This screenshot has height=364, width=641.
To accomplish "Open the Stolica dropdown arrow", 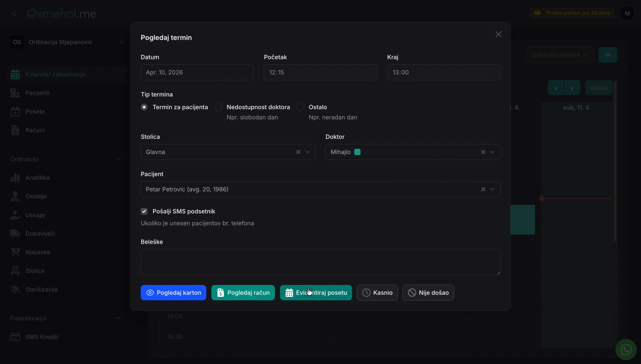I will (x=308, y=152).
